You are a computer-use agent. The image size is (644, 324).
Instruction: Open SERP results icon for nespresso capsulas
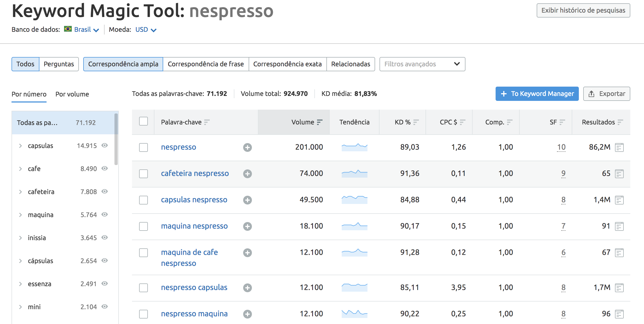pyautogui.click(x=619, y=288)
